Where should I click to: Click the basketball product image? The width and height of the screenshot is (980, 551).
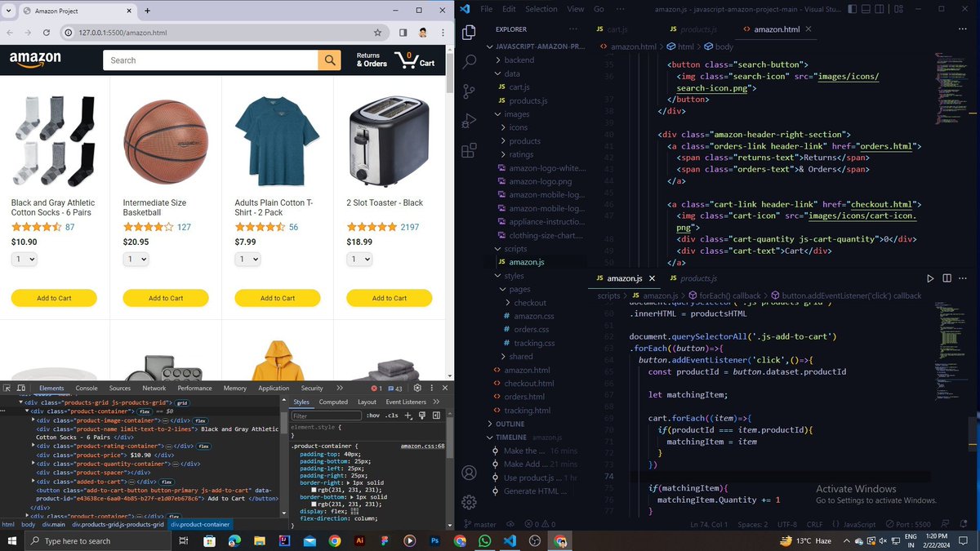166,141
